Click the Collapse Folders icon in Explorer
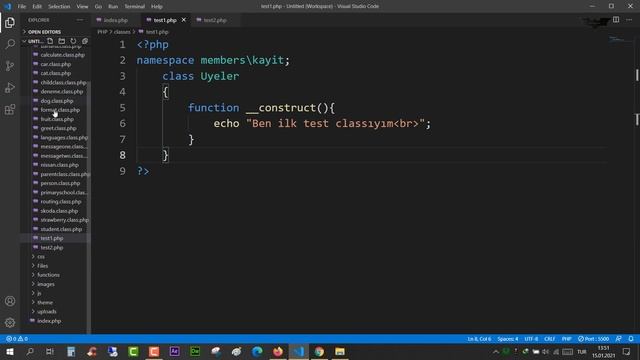The image size is (640, 360). tap(85, 41)
